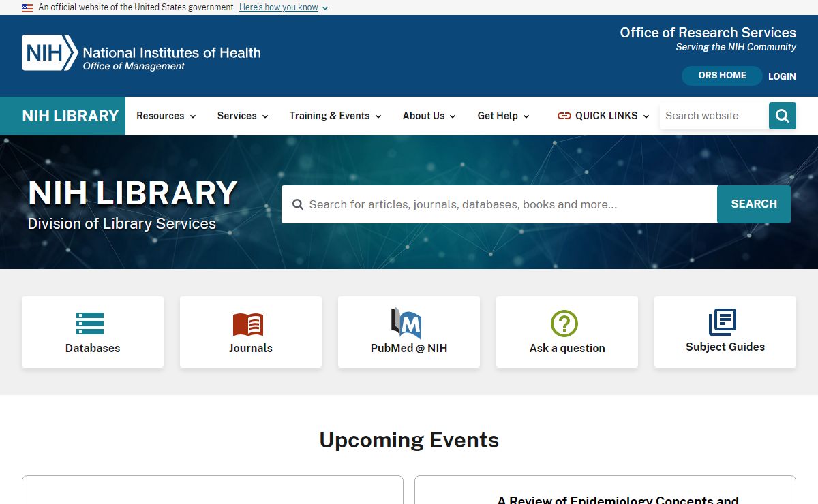Click the Upcoming Events heading

tap(409, 440)
